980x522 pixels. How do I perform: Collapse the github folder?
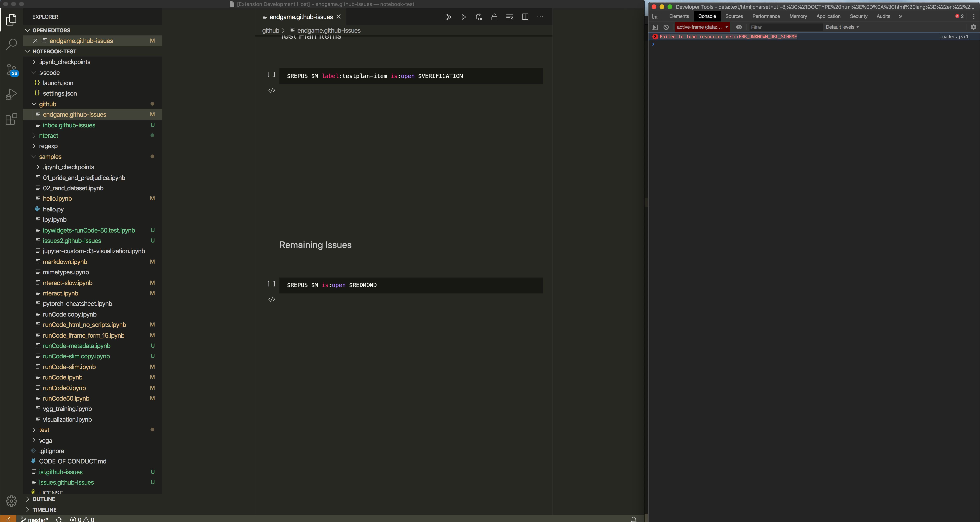pyautogui.click(x=34, y=104)
